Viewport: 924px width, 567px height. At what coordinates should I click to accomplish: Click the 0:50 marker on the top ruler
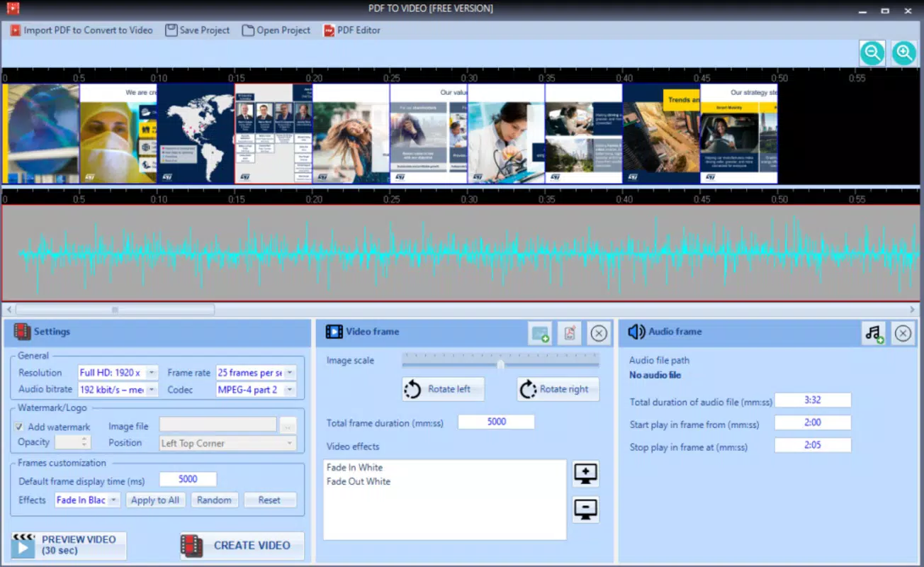point(779,78)
